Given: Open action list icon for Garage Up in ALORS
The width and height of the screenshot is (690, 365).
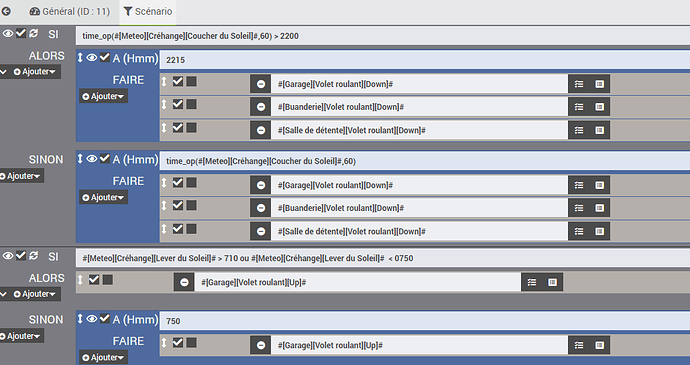Looking at the screenshot, I should click(x=532, y=282).
